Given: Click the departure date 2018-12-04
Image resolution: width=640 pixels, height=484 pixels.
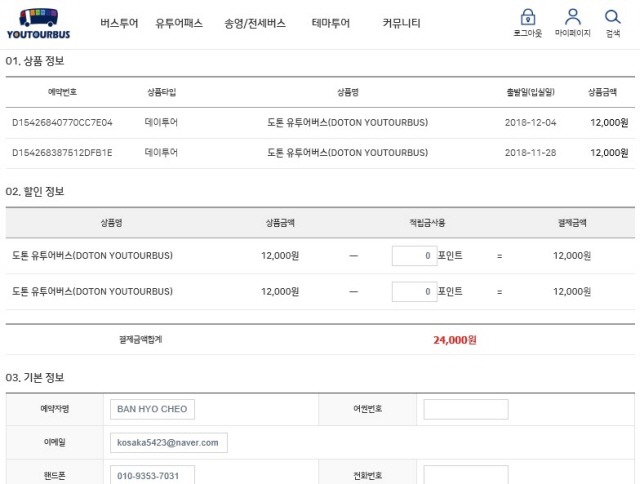Looking at the screenshot, I should click(530, 122).
